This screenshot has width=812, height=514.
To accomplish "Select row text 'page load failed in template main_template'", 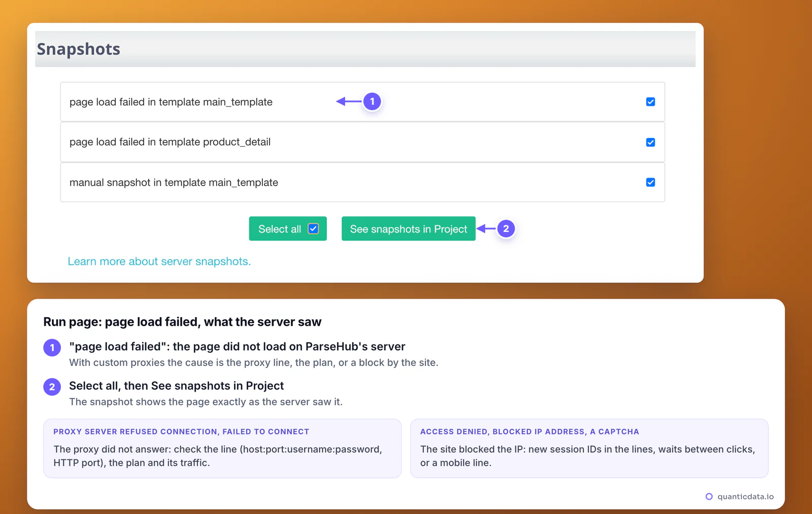I will tap(171, 102).
